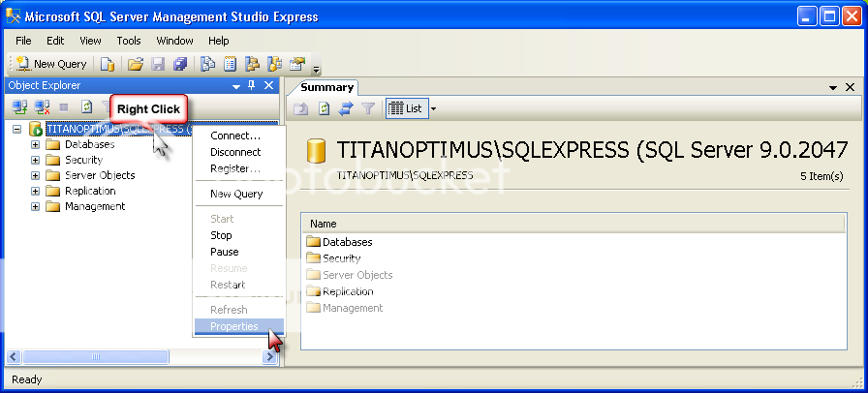This screenshot has height=393, width=868.
Task: Open Object Explorer window position dropdown arrow
Action: pyautogui.click(x=236, y=86)
